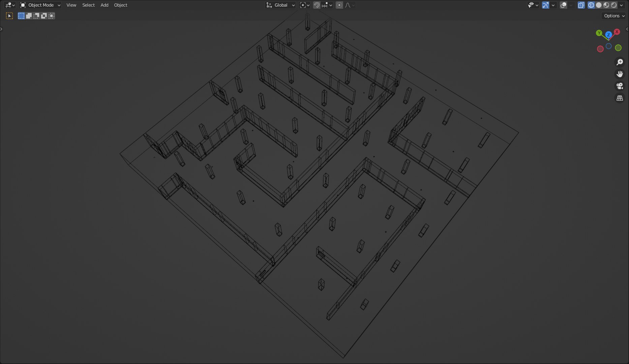The height and width of the screenshot is (364, 629).
Task: Click the blue Z axis on the gizmo
Action: 608,35
